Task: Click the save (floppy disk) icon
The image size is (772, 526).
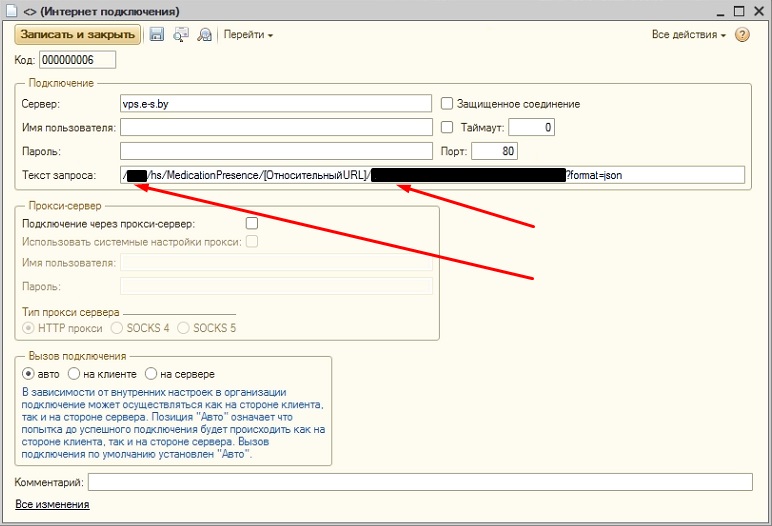Action: click(157, 34)
